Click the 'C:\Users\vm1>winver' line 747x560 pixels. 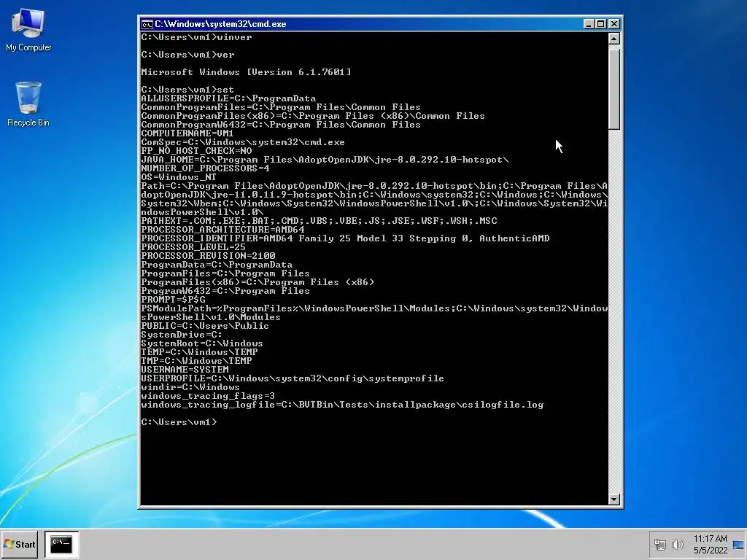[x=196, y=37]
